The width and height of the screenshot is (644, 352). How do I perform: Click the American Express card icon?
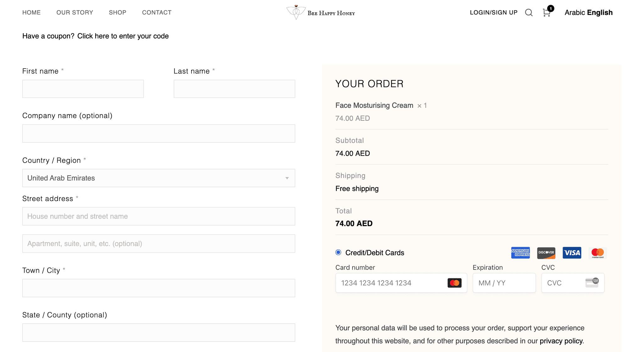(x=520, y=253)
